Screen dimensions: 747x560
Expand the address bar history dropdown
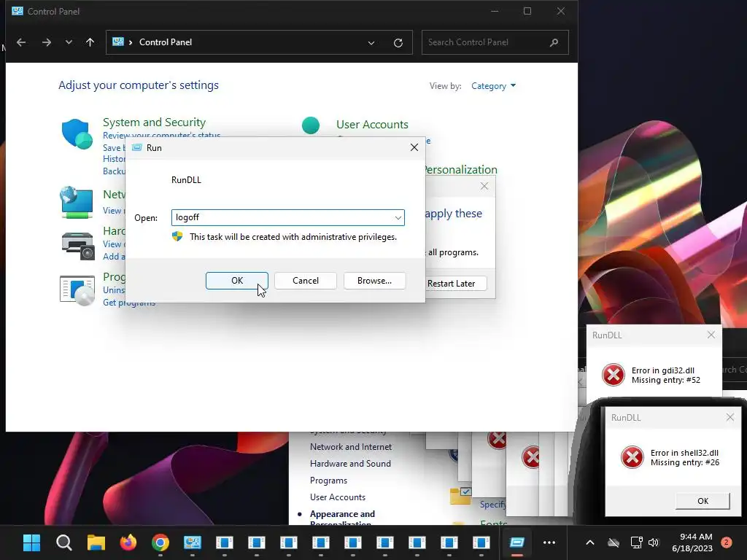(371, 43)
